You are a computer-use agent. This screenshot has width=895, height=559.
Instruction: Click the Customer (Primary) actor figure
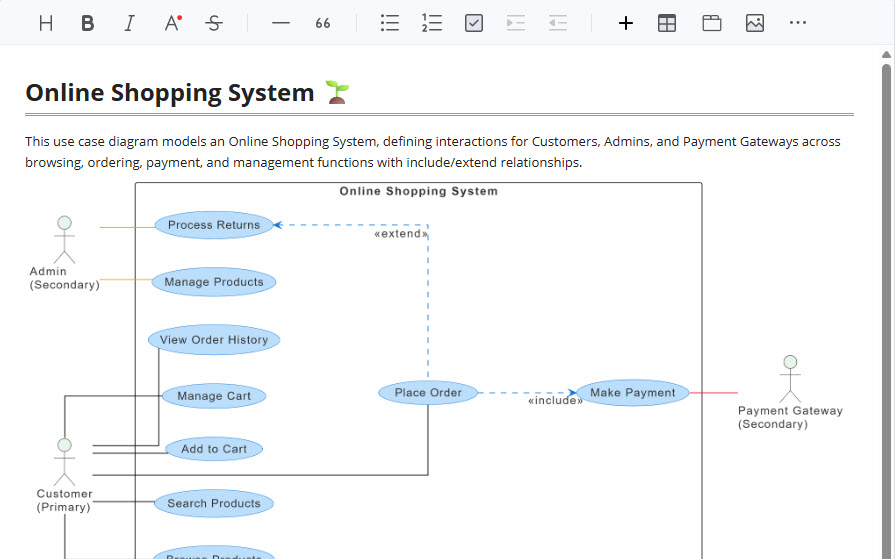(64, 461)
